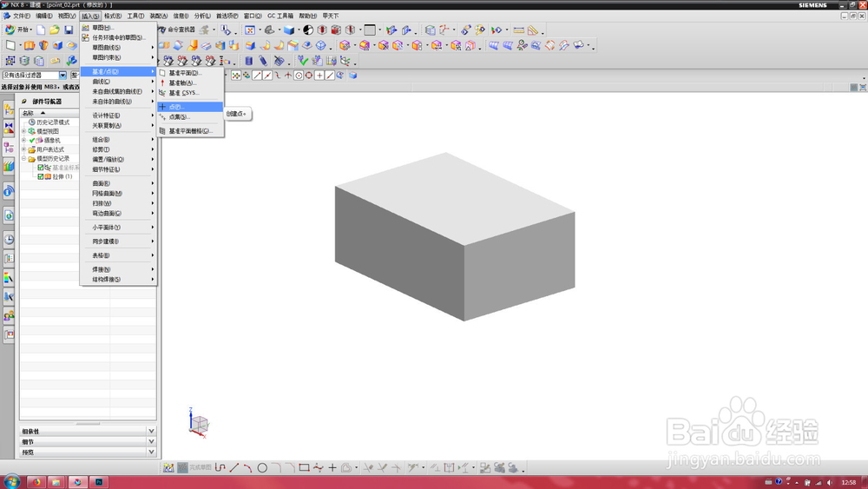Viewport: 868px width, 489px height.
Task: Click the New file icon
Action: (x=41, y=30)
